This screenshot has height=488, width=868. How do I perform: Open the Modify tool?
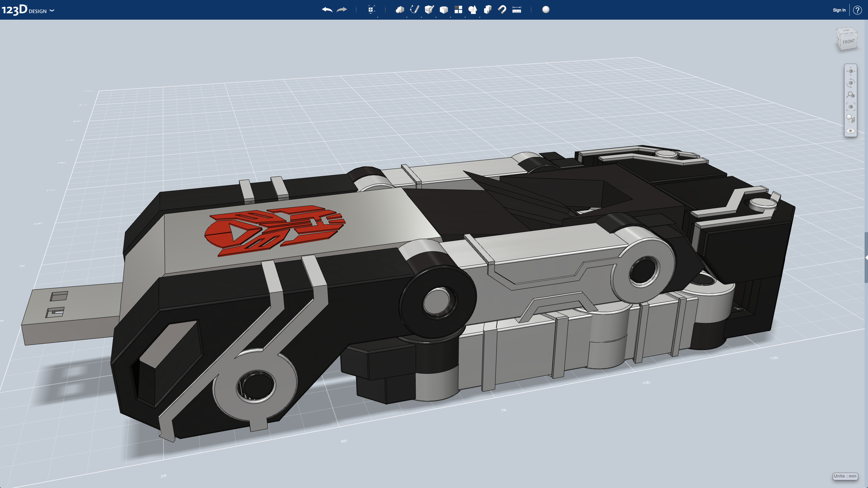(444, 10)
